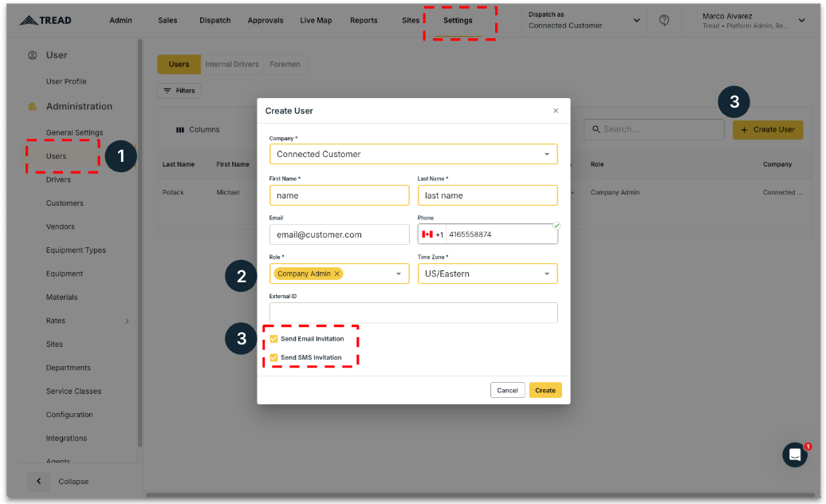Open the Company dropdown
This screenshot has width=826, height=504.
413,154
